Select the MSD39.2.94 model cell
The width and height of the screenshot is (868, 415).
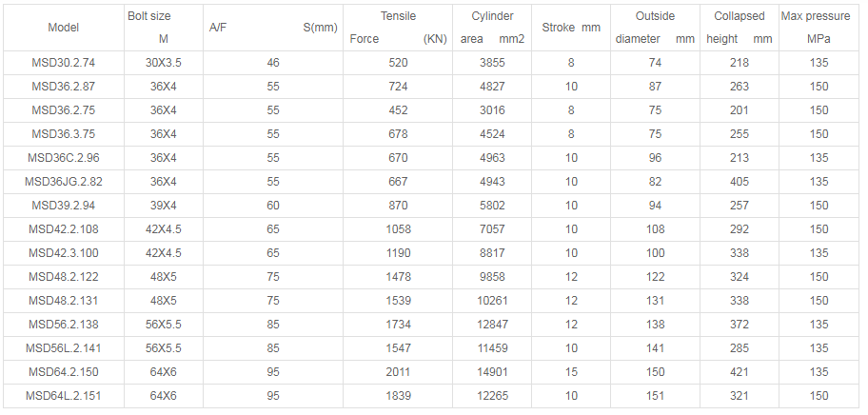tap(64, 205)
